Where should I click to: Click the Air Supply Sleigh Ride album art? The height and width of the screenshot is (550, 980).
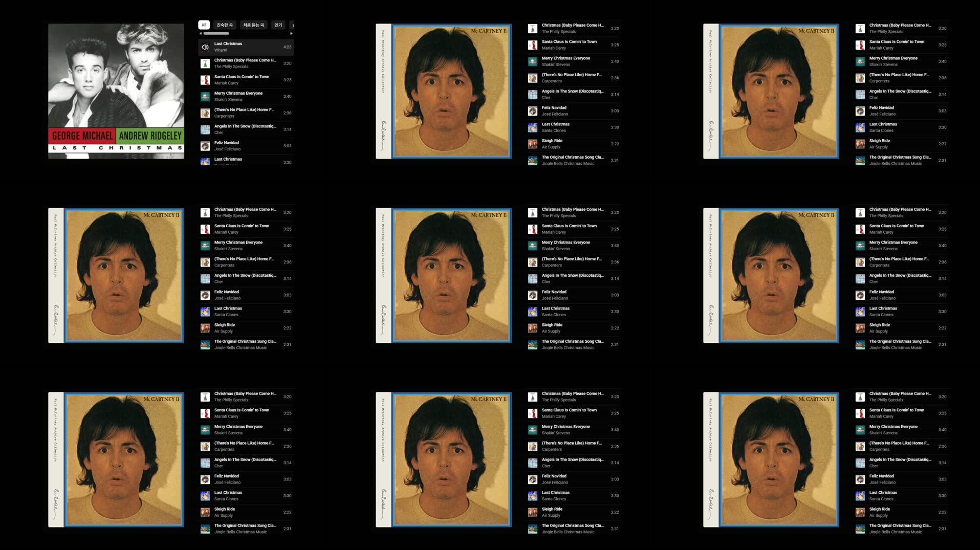coord(532,144)
